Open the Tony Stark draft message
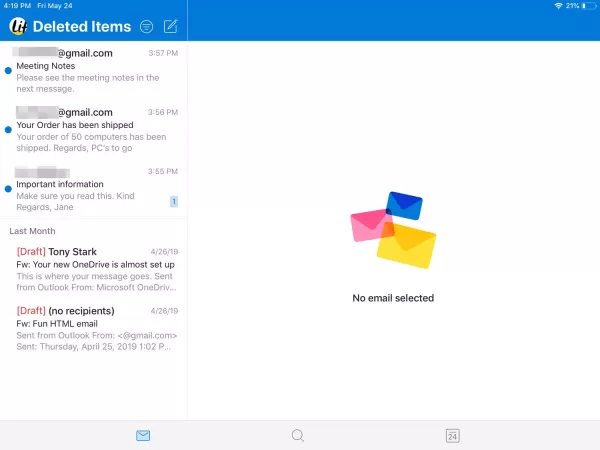 point(97,268)
